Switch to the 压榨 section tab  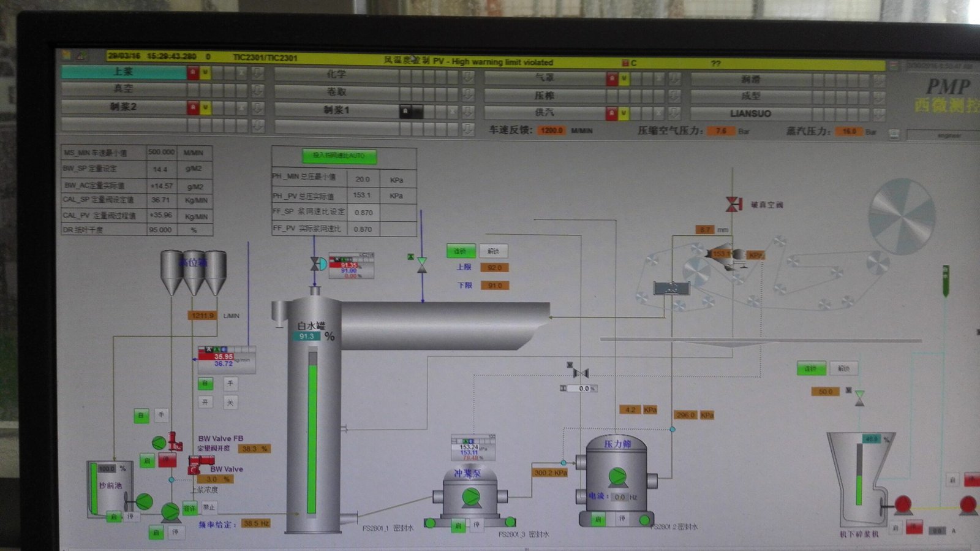tap(544, 96)
